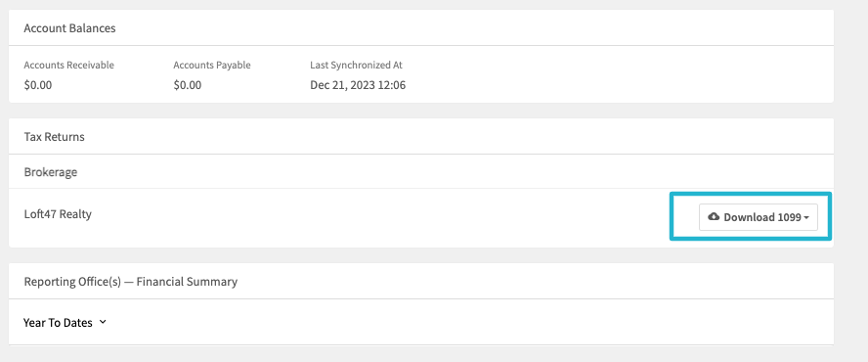Click the chevron next to Year To Dates
This screenshot has width=868, height=362.
tap(103, 322)
